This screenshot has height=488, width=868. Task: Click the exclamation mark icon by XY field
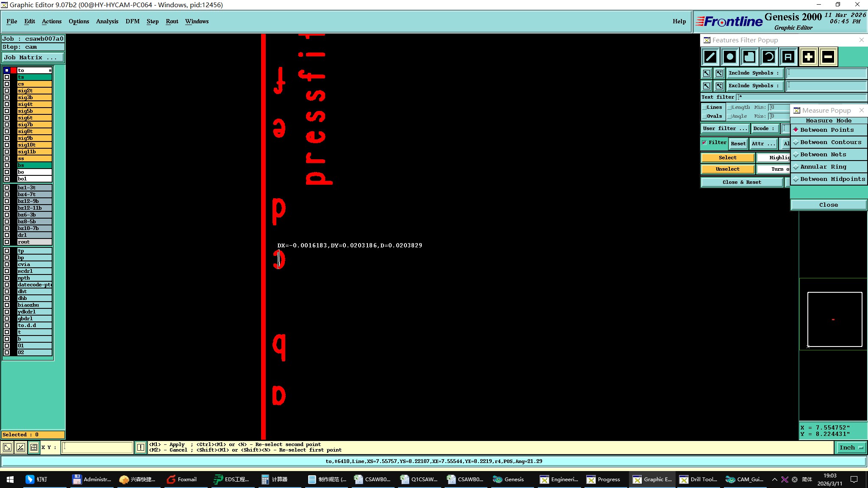coord(141,447)
